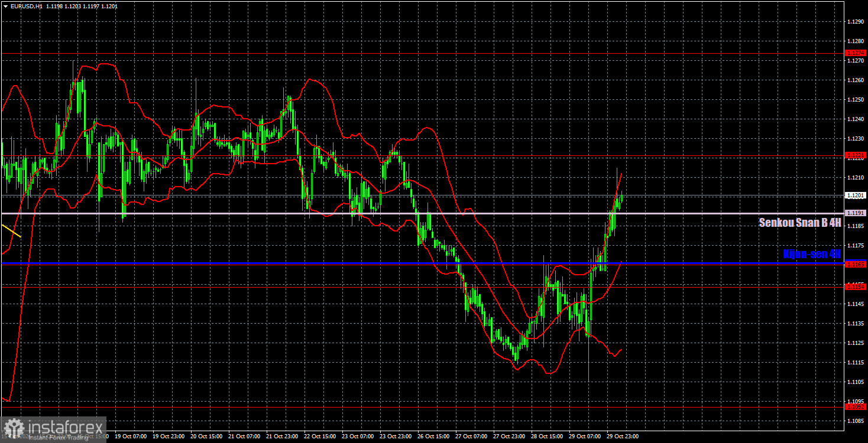
Task: Click the instaforex watermark text
Action: (64, 425)
